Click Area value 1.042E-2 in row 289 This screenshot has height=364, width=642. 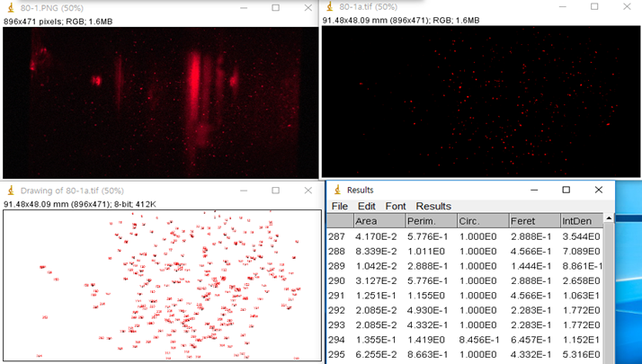click(376, 266)
